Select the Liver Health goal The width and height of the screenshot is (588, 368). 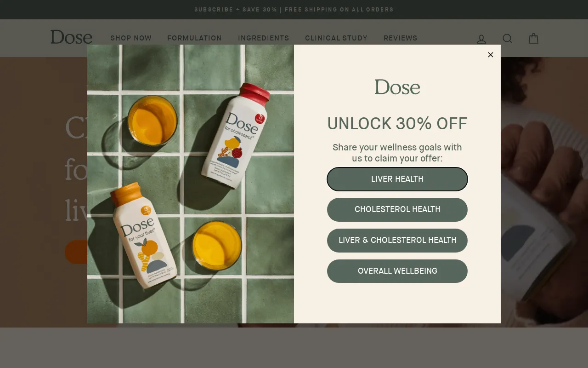point(397,179)
